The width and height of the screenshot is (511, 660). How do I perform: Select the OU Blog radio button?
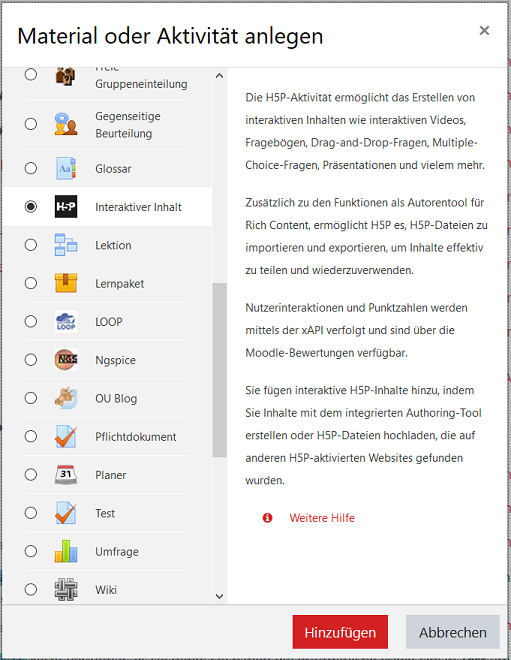click(x=31, y=398)
